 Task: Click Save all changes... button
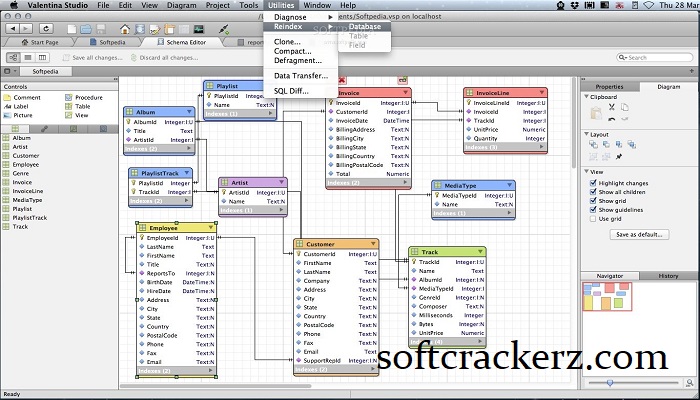click(92, 58)
